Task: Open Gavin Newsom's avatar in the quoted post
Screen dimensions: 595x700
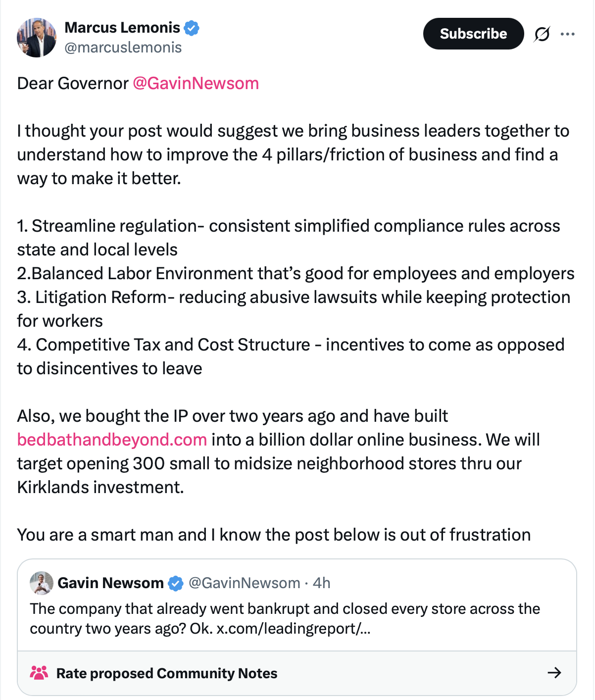Action: (x=42, y=583)
